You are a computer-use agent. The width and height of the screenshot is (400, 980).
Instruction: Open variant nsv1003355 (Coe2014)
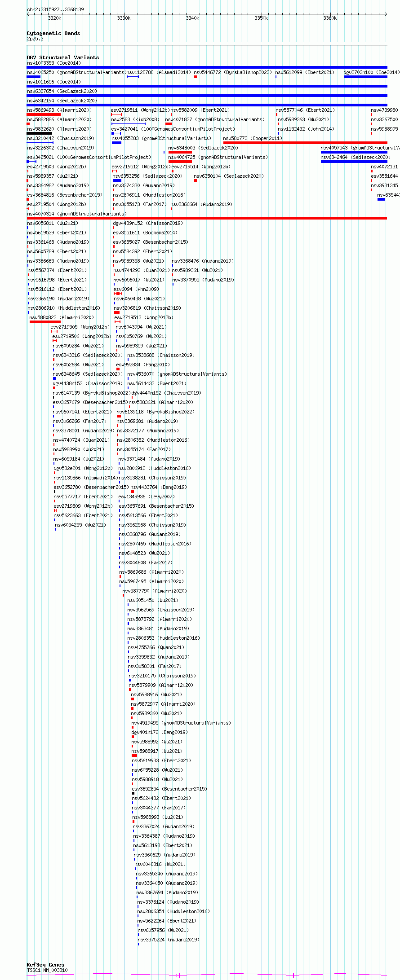[x=54, y=63]
